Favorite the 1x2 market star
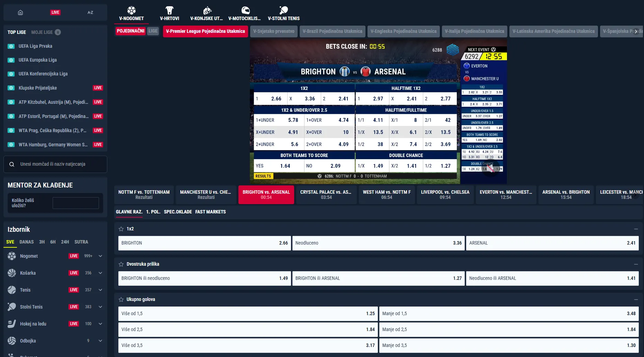This screenshot has height=357, width=644. (x=121, y=229)
